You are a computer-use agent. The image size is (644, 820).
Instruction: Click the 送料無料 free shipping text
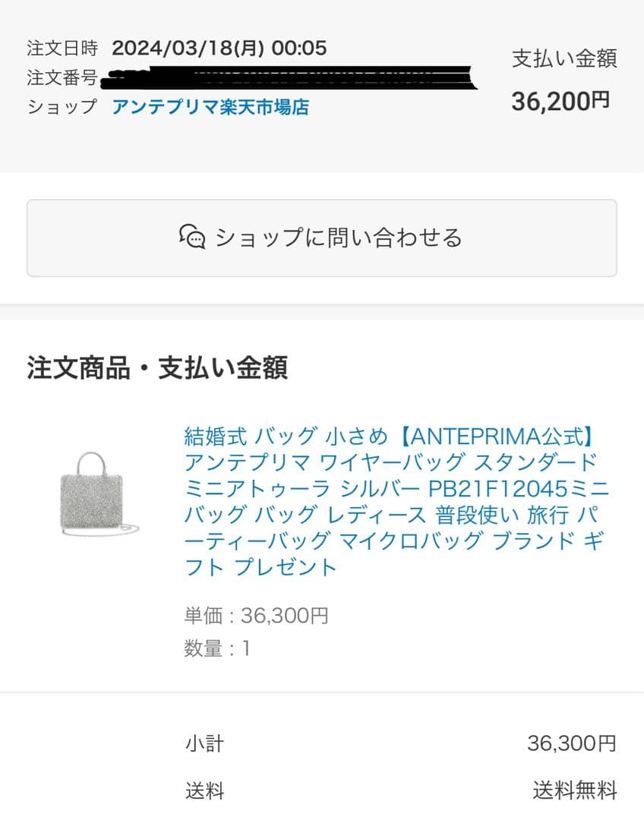[574, 791]
